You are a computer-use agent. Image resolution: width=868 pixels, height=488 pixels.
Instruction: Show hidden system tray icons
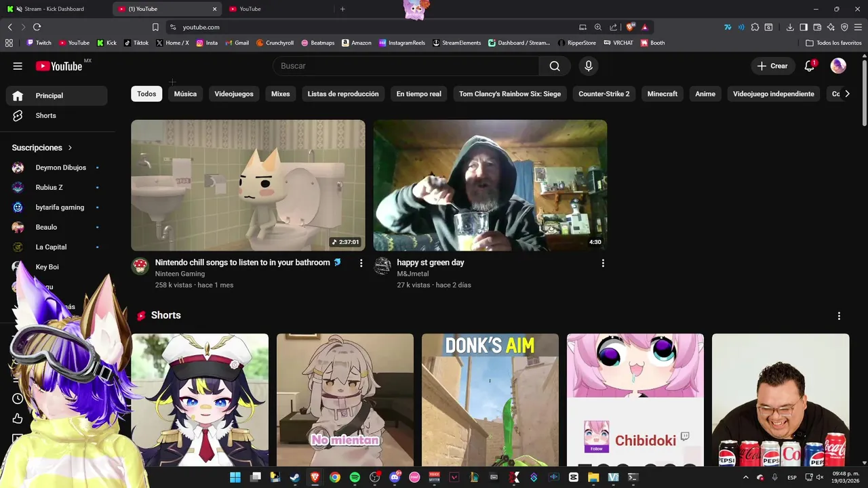point(745,478)
